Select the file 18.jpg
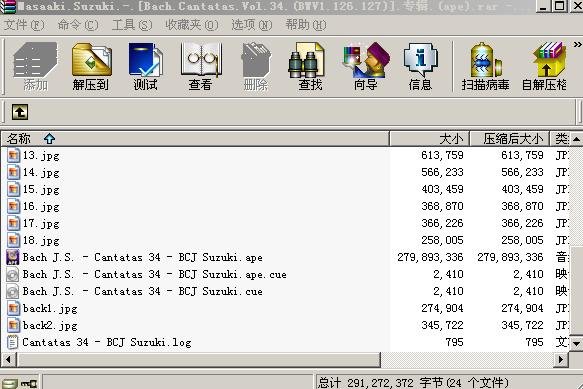The image size is (583, 389). 41,241
